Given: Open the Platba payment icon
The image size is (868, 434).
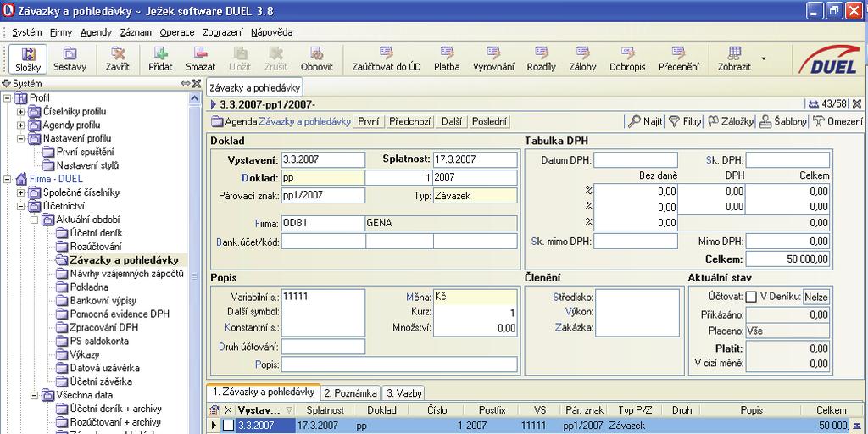Looking at the screenshot, I should pos(447,59).
